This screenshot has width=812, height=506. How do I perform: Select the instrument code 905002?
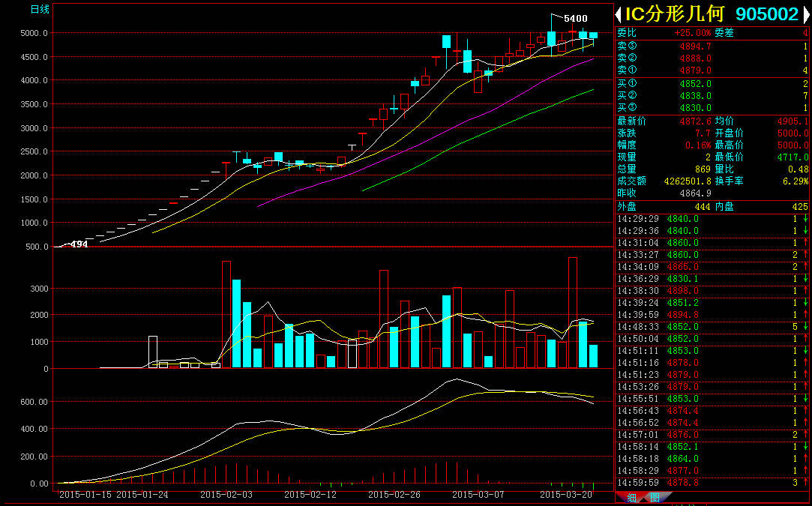pos(768,14)
